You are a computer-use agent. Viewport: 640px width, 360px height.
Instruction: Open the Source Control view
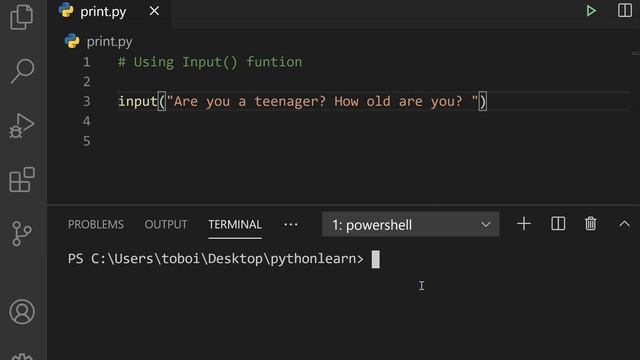click(x=22, y=233)
